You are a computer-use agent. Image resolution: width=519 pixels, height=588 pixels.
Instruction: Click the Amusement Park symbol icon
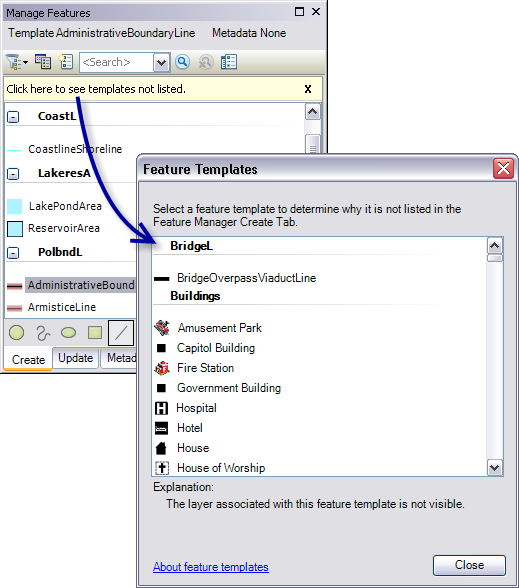(162, 328)
